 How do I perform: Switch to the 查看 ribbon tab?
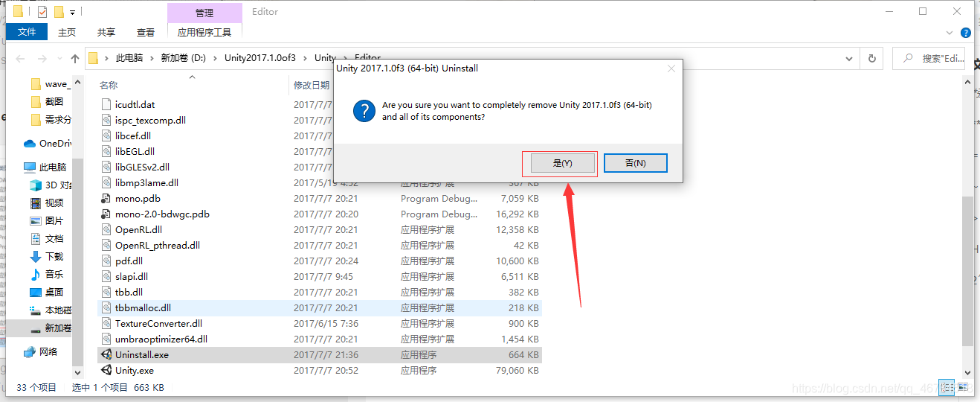[x=146, y=32]
